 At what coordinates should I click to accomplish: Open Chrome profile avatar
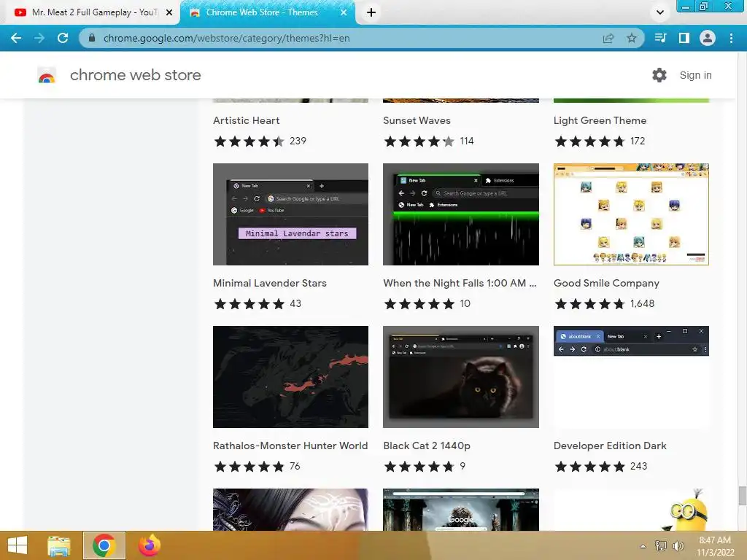tap(708, 38)
